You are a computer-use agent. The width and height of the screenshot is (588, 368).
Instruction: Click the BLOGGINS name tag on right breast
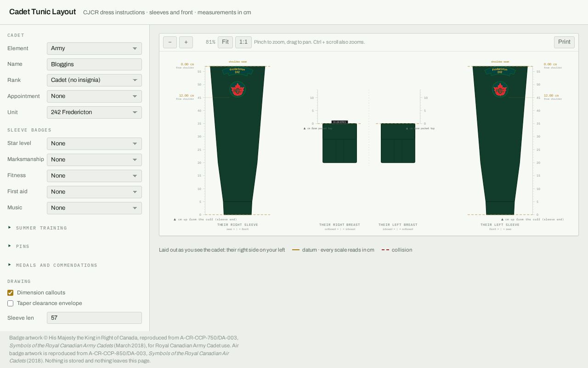coord(339,122)
